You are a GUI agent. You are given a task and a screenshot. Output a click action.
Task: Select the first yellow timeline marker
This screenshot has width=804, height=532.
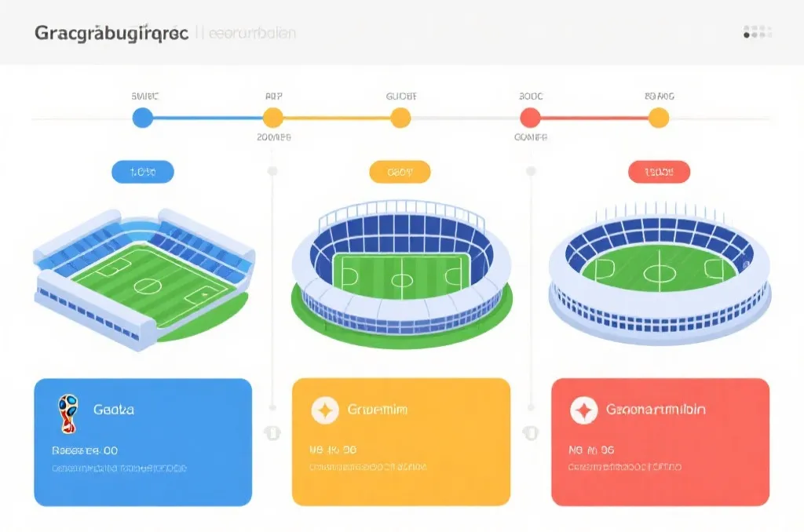click(x=272, y=118)
